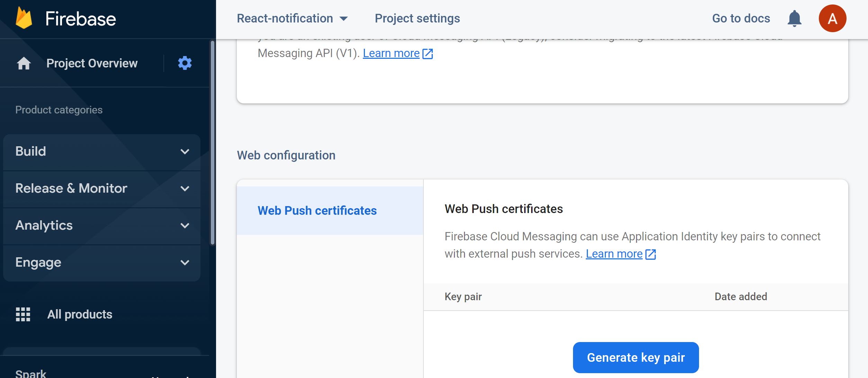Expand the Build category

click(102, 151)
